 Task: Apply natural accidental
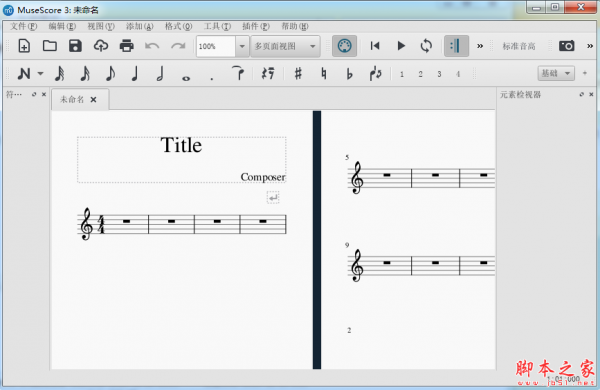click(324, 73)
